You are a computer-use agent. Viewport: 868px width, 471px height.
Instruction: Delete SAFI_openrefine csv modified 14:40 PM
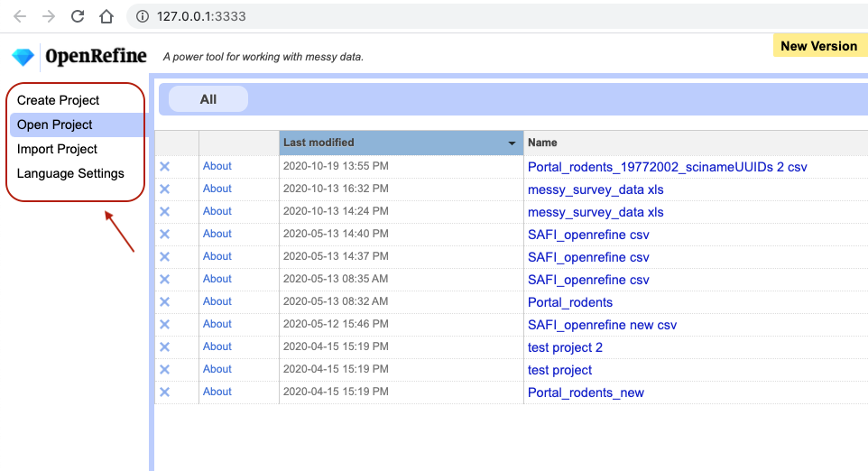click(165, 234)
